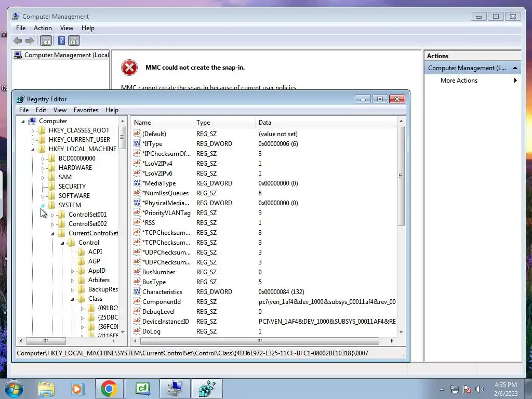Select the *MediaType DWORD value icon
The height and width of the screenshot is (399, 532).
[137, 183]
